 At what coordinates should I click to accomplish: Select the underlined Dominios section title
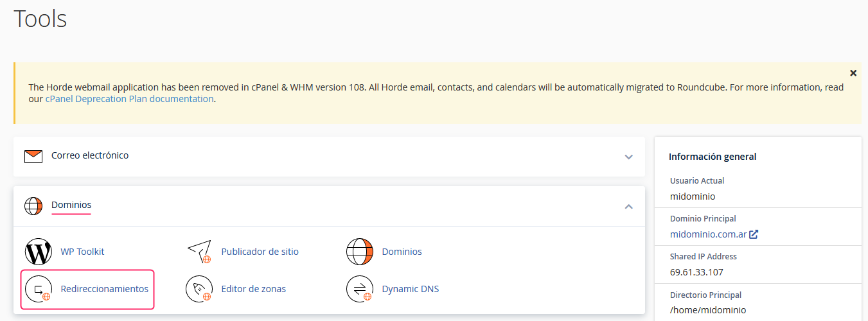71,205
